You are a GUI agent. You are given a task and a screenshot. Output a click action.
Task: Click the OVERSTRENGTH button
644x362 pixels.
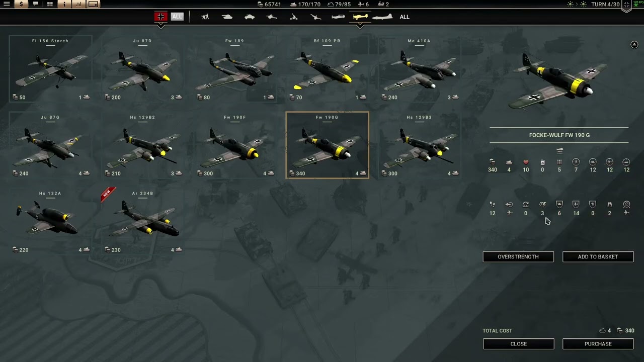point(518,256)
